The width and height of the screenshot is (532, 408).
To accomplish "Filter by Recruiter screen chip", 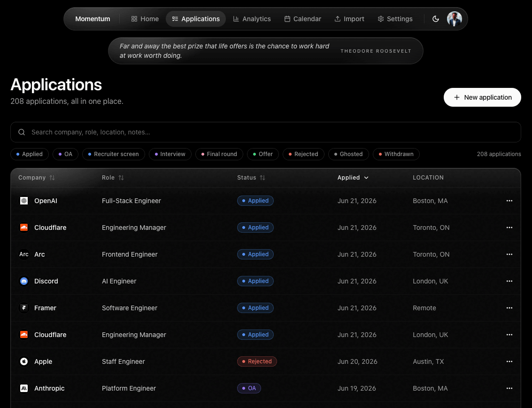I will coord(114,154).
